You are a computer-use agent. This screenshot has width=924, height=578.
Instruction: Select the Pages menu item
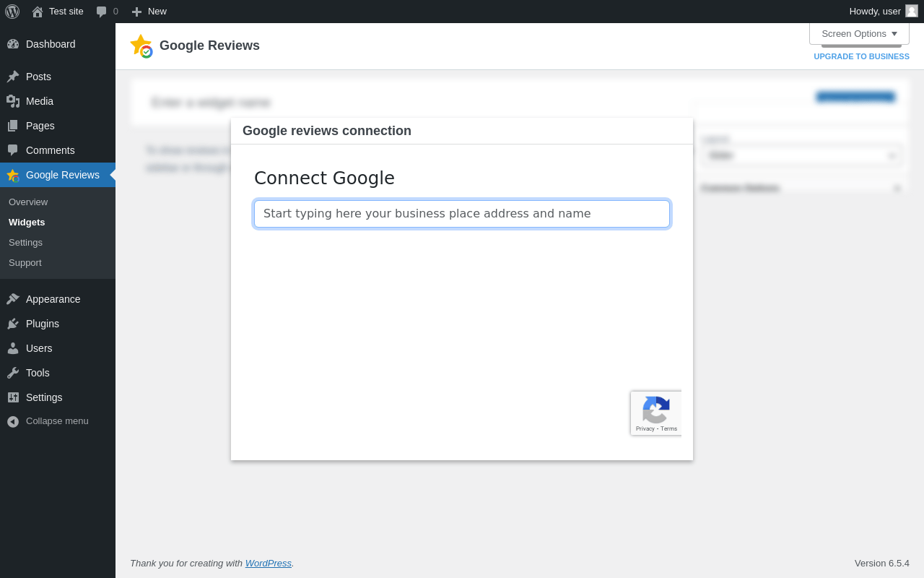click(58, 126)
